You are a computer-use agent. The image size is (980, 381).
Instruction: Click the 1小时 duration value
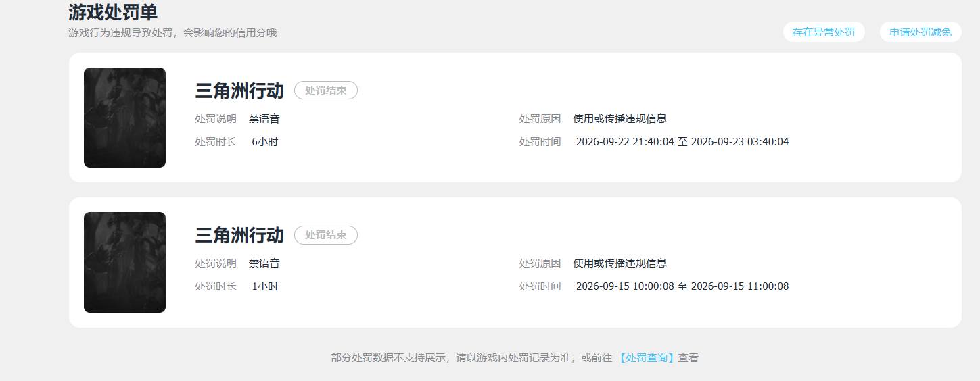coord(264,286)
